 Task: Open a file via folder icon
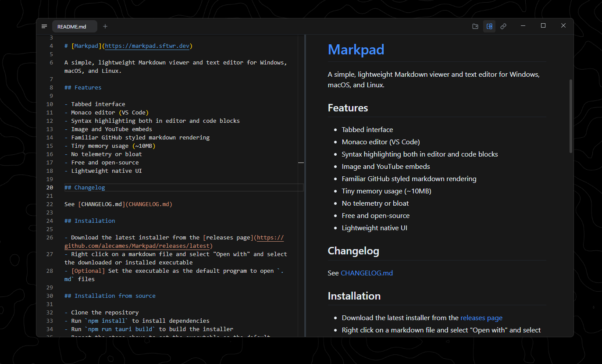[475, 26]
